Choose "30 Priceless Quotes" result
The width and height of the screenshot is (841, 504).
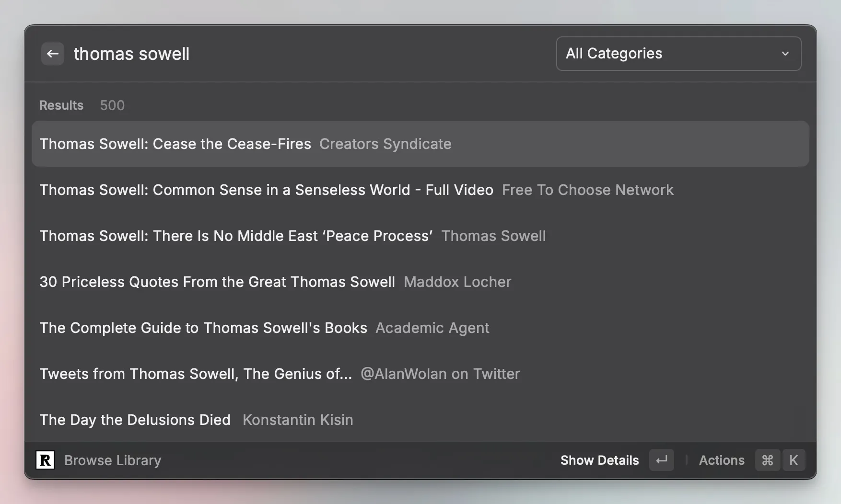tap(217, 282)
